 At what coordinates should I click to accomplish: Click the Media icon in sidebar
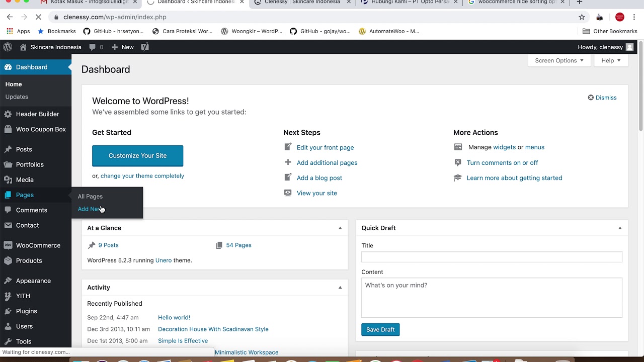click(x=8, y=179)
